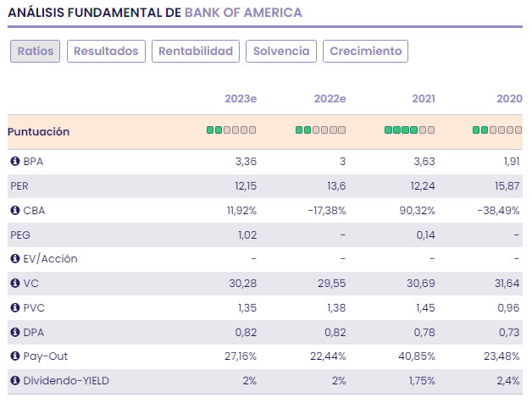Click the 2022e score rating squares
Viewport: 532px width, 403px height.
click(321, 130)
